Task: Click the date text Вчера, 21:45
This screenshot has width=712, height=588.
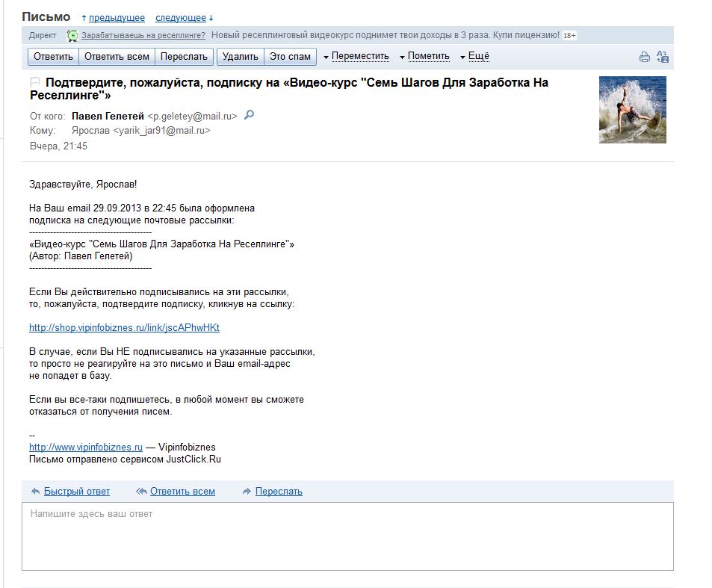Action: (x=58, y=146)
